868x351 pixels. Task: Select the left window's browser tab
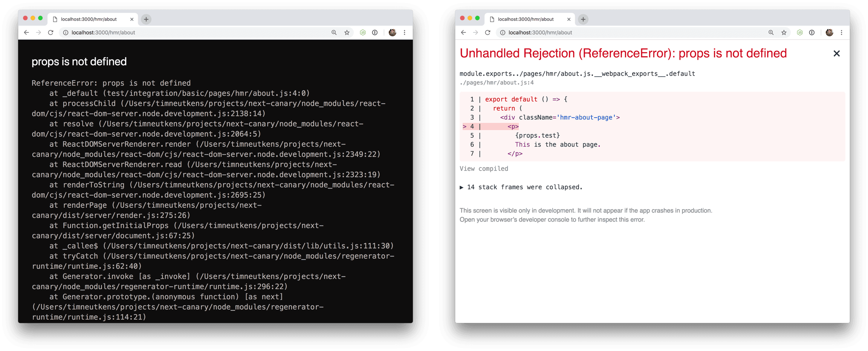point(89,19)
